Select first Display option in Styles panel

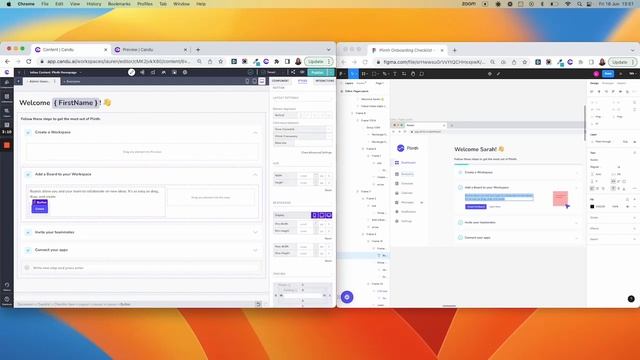click(314, 215)
